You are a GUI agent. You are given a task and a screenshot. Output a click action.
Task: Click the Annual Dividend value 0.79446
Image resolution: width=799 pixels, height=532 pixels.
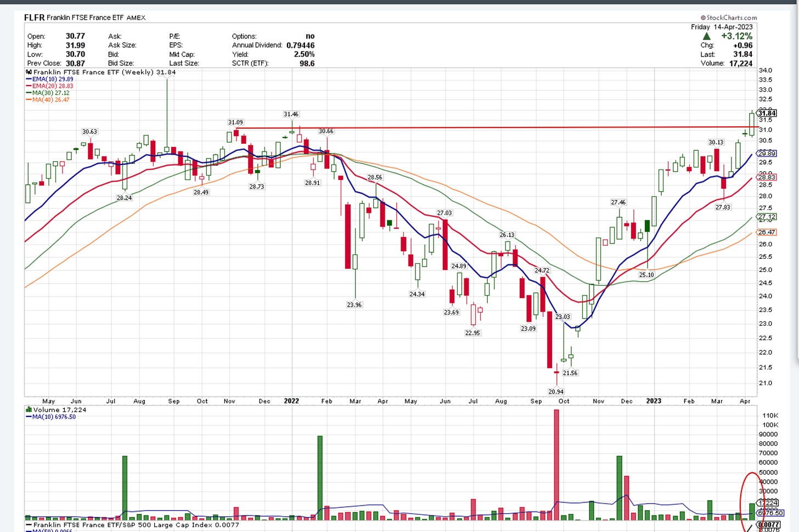pyautogui.click(x=300, y=46)
